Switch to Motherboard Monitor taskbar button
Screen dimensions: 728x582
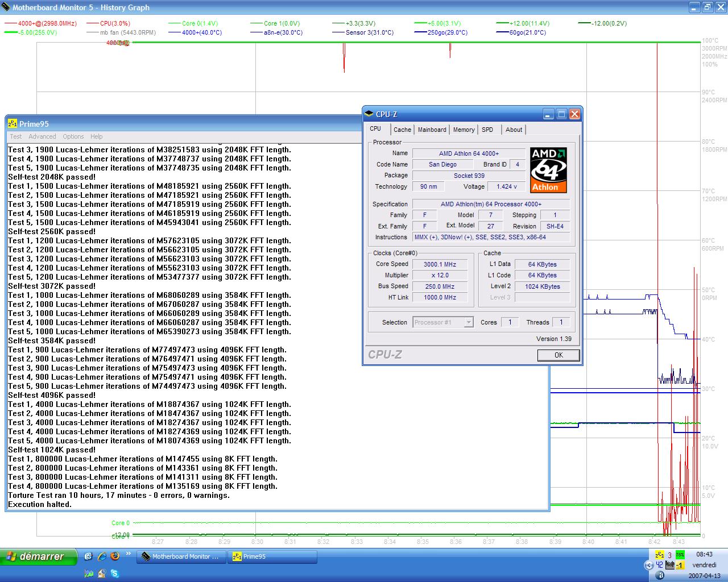click(181, 556)
